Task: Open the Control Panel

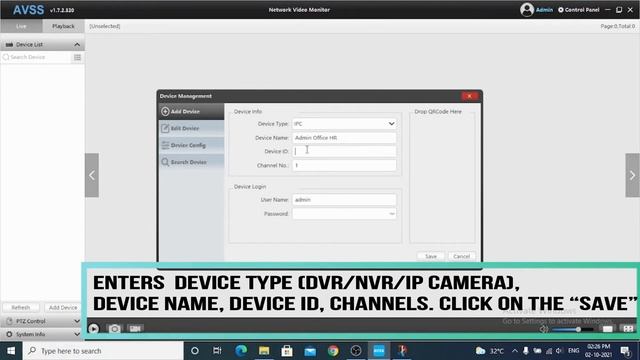Action: point(579,10)
